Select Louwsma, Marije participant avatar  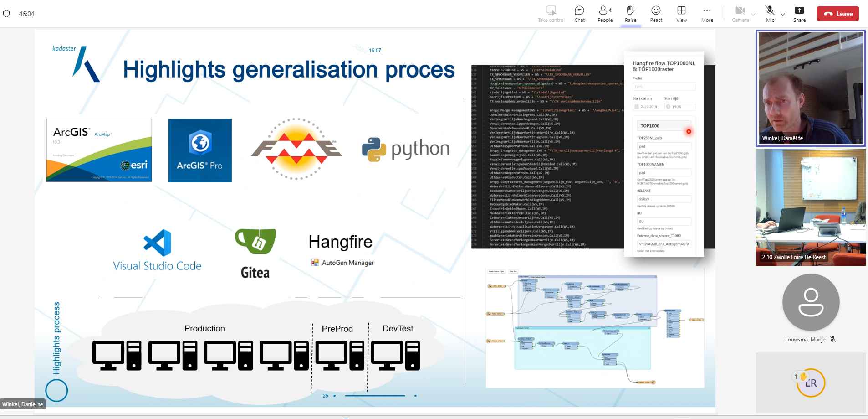tap(811, 302)
